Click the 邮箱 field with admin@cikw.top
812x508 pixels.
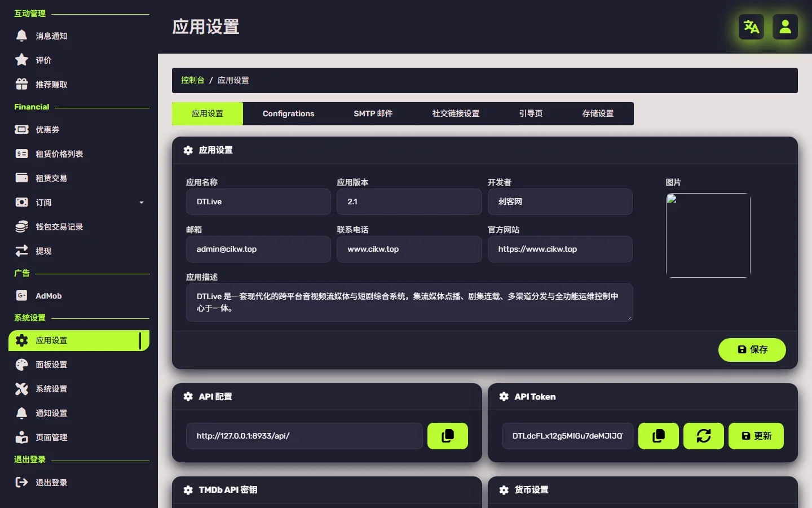point(258,249)
